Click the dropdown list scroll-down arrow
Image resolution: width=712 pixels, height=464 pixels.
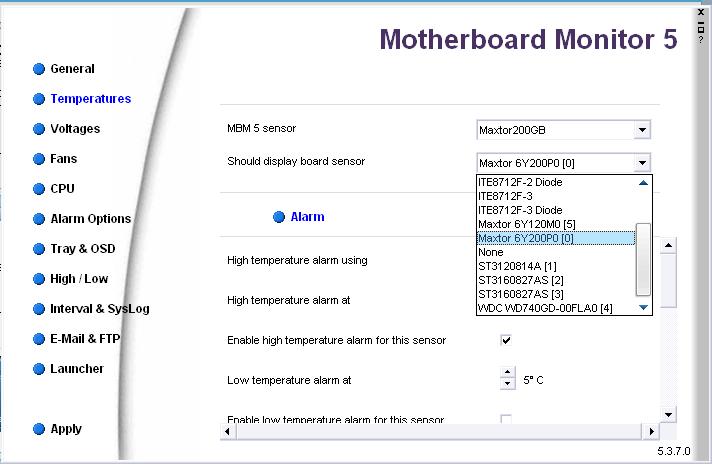(x=643, y=307)
